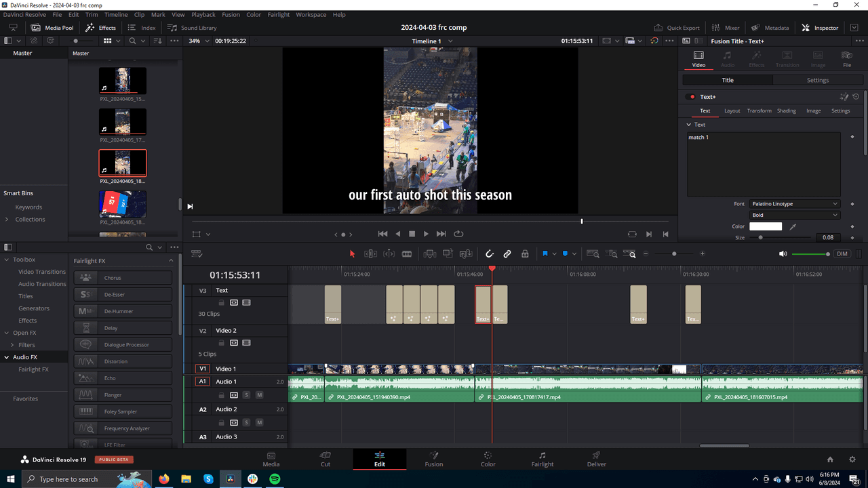
Task: Click the position lock padlock icon
Action: pyautogui.click(x=525, y=254)
